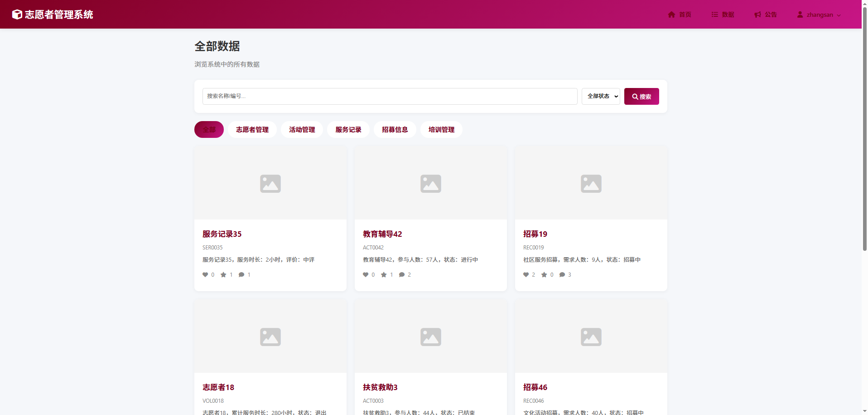Click the SER0035 code text
This screenshot has height=415, width=868.
(x=212, y=248)
